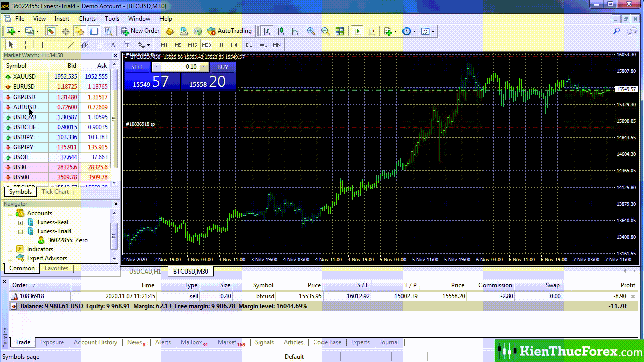Toggle the Chart Shift icon
This screenshot has width=644, height=362.
[371, 31]
